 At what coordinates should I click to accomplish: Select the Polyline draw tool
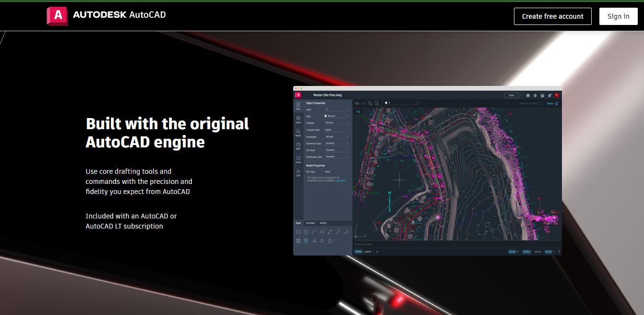coord(322,232)
